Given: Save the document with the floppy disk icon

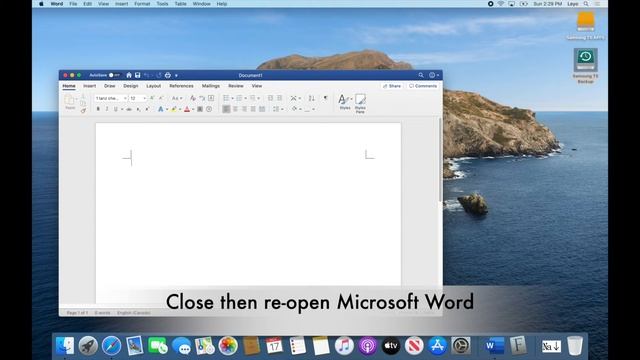Looking at the screenshot, I should click(x=138, y=75).
